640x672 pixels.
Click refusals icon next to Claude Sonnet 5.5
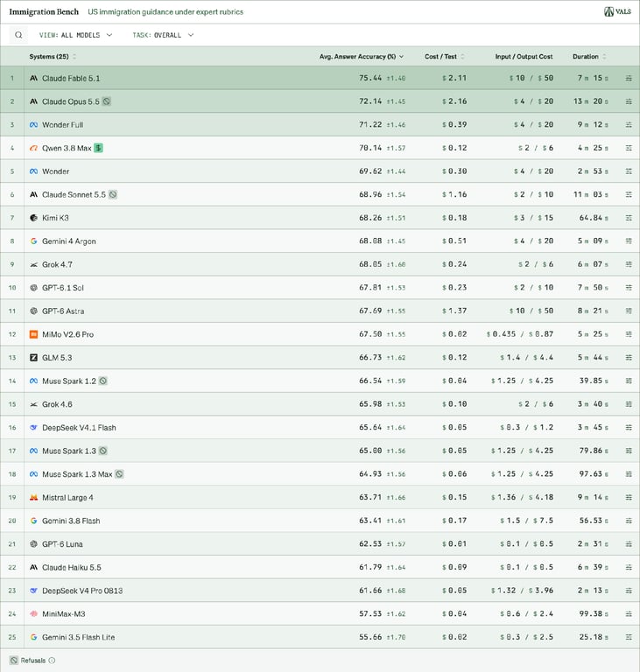[x=112, y=194]
